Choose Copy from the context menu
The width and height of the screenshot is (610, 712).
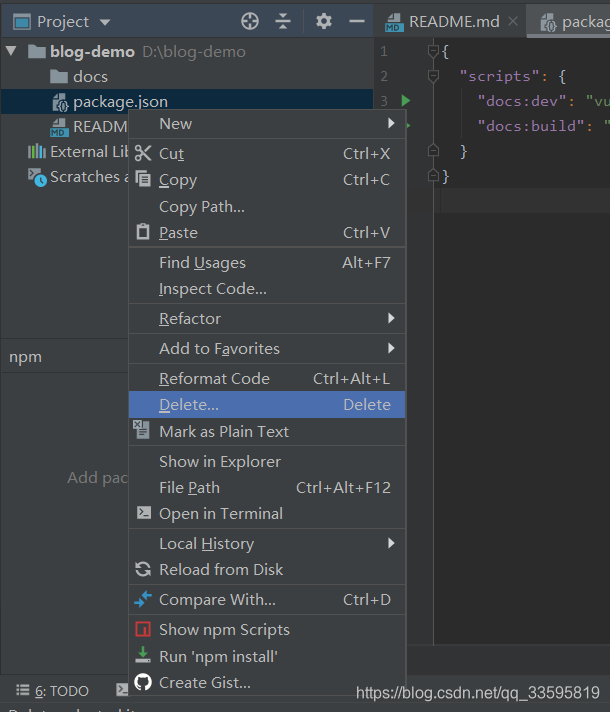click(267, 180)
